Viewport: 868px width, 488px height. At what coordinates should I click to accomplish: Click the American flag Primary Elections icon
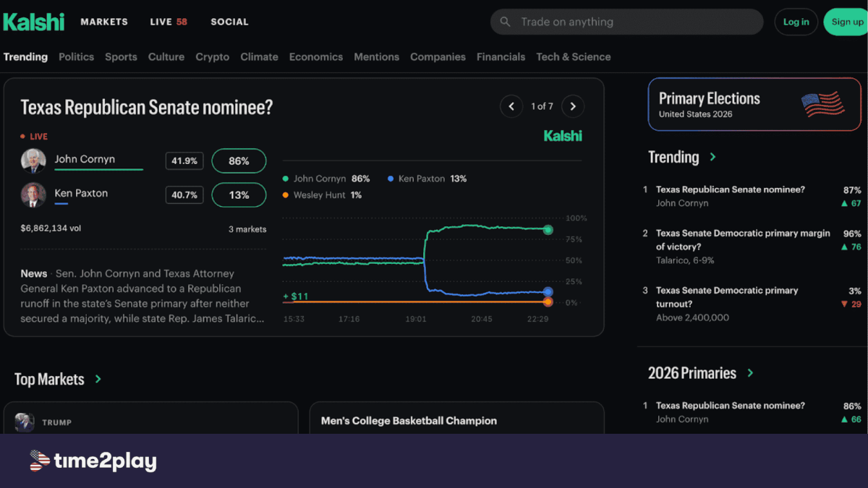pyautogui.click(x=823, y=105)
